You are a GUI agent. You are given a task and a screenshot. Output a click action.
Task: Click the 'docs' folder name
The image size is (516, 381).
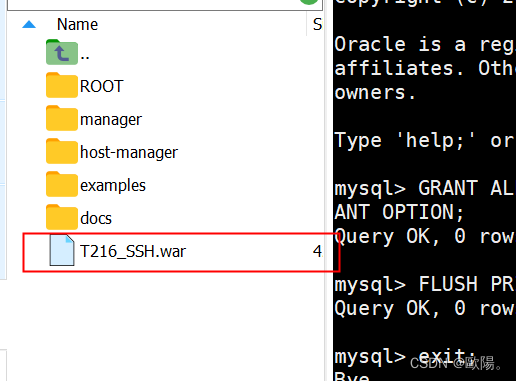click(96, 218)
